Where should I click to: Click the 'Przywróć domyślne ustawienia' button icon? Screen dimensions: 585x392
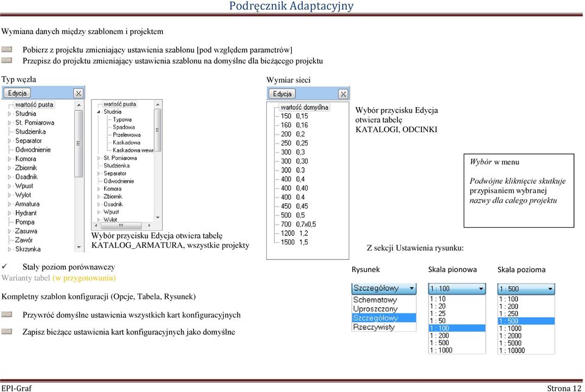(7, 315)
